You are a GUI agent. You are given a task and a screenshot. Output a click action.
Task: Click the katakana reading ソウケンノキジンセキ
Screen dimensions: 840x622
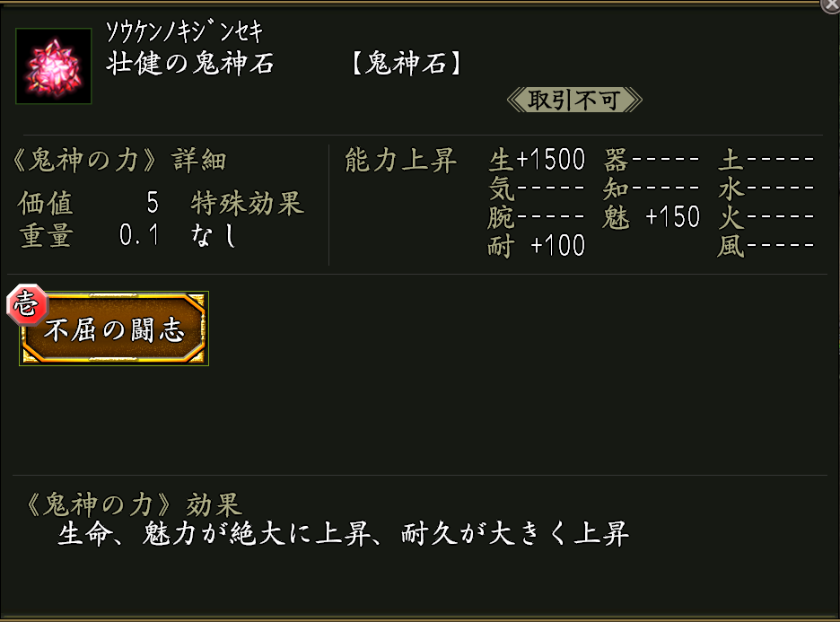point(185,33)
